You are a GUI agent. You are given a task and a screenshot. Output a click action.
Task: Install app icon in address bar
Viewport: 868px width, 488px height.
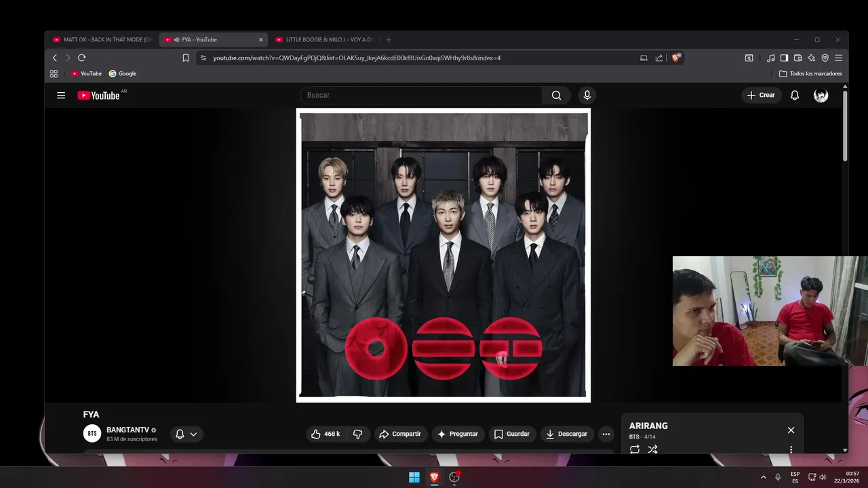644,58
